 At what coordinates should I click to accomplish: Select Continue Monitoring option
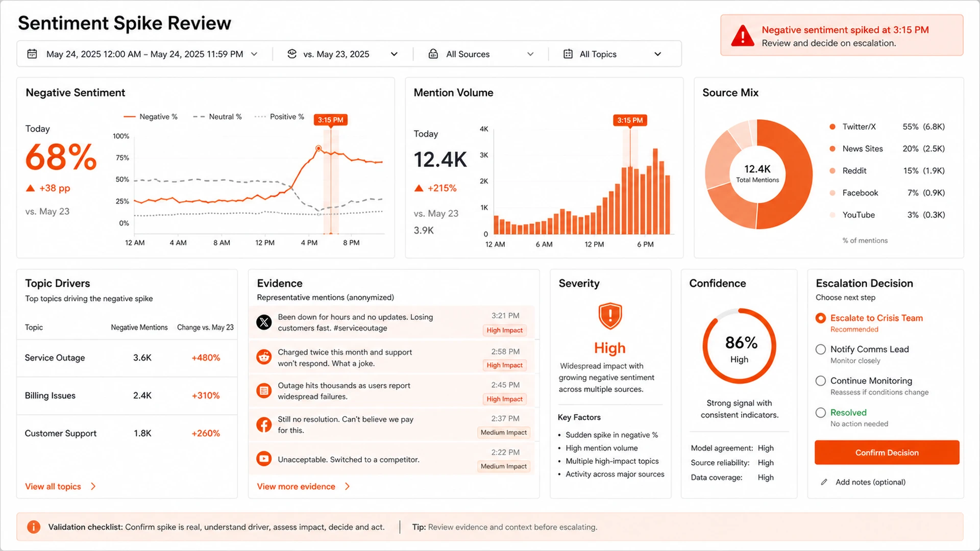coord(821,381)
